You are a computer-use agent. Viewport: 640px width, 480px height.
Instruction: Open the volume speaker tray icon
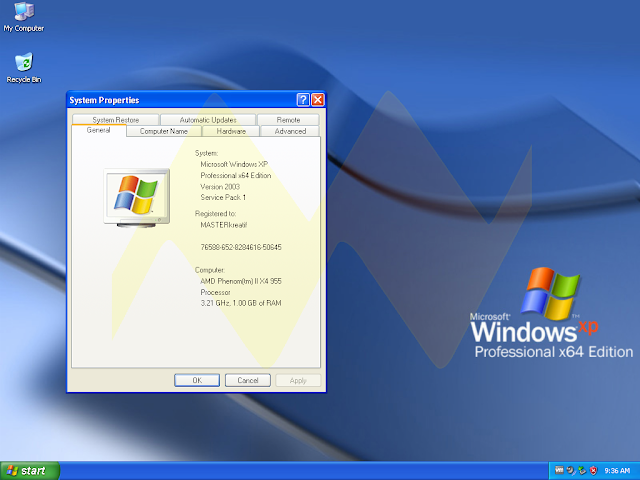570,470
